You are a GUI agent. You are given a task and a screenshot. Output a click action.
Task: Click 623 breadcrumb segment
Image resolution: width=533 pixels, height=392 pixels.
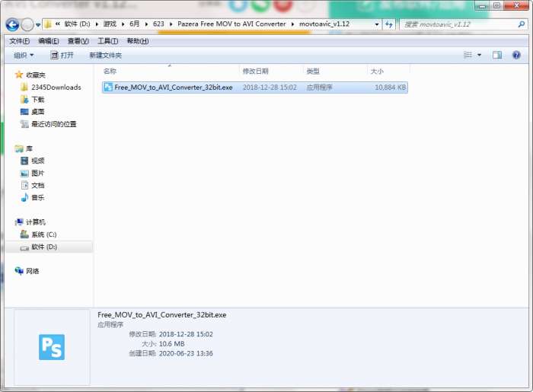[x=158, y=24]
